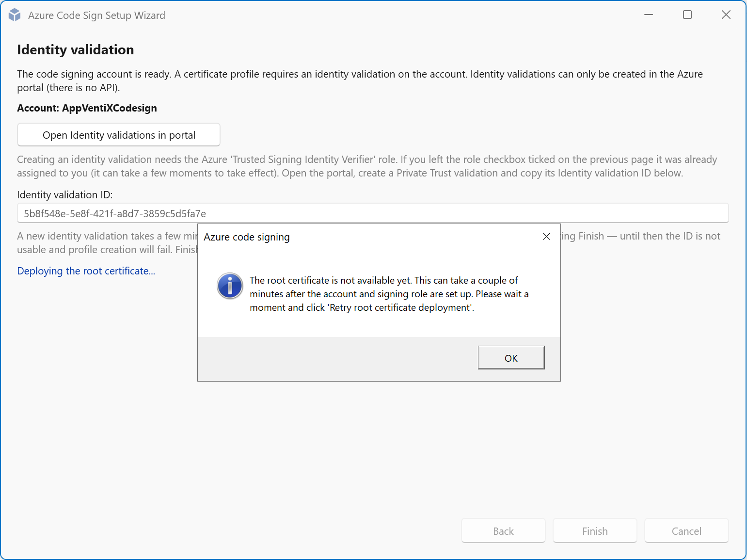
Task: Go Back to the previous wizard page
Action: click(503, 531)
